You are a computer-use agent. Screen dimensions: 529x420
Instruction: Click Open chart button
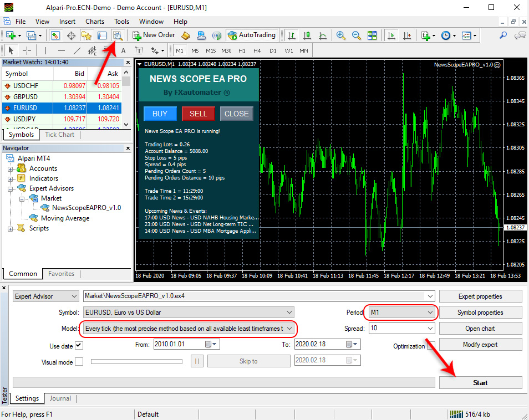(x=480, y=329)
